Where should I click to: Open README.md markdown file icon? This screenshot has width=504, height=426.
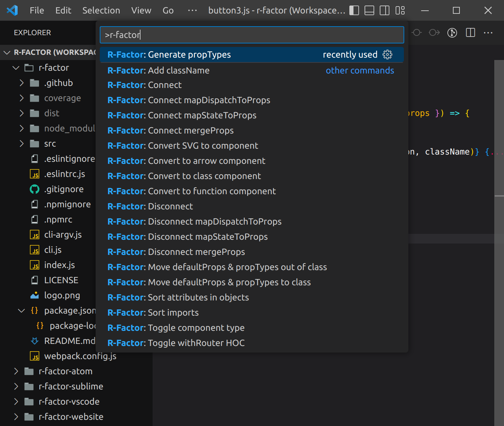(35, 341)
